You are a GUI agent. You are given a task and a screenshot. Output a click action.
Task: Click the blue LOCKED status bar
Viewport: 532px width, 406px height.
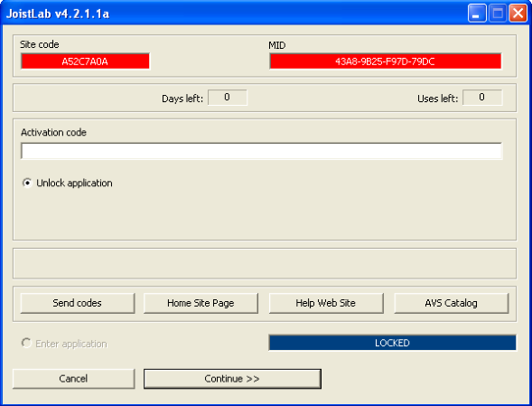click(x=392, y=343)
